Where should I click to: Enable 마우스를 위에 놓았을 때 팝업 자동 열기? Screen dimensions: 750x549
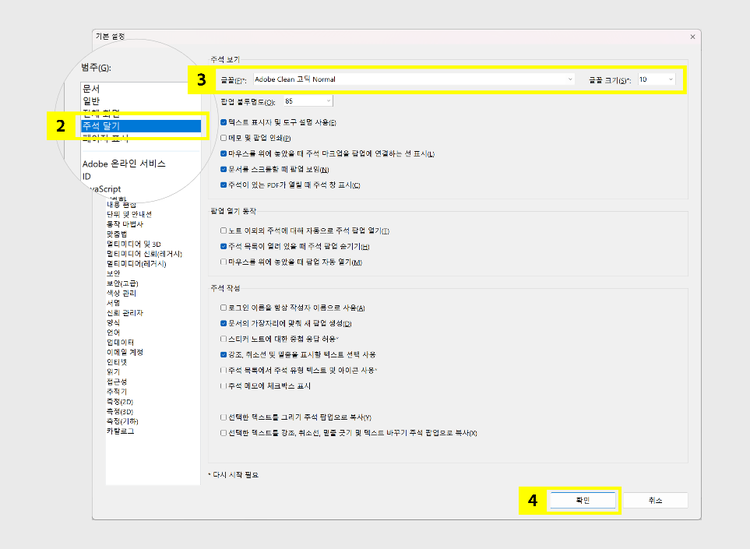click(x=223, y=262)
